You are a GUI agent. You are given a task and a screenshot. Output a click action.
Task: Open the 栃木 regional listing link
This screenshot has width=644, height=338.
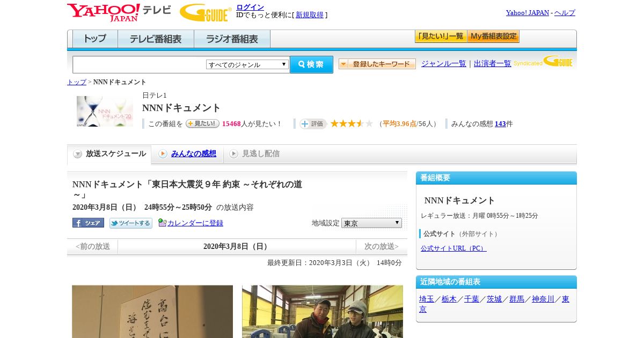(449, 299)
